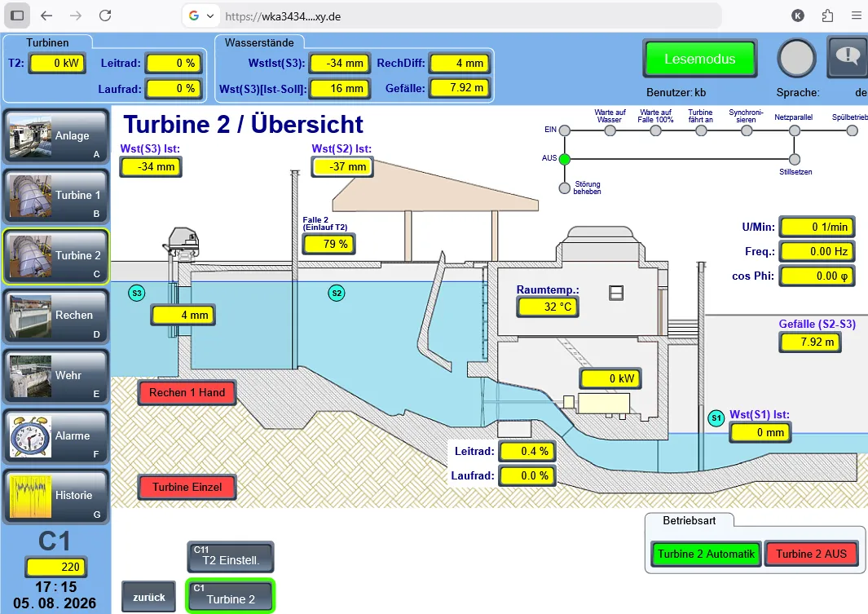This screenshot has width=868, height=614.
Task: Click the room window icon in powerhouse
Action: pyautogui.click(x=616, y=293)
